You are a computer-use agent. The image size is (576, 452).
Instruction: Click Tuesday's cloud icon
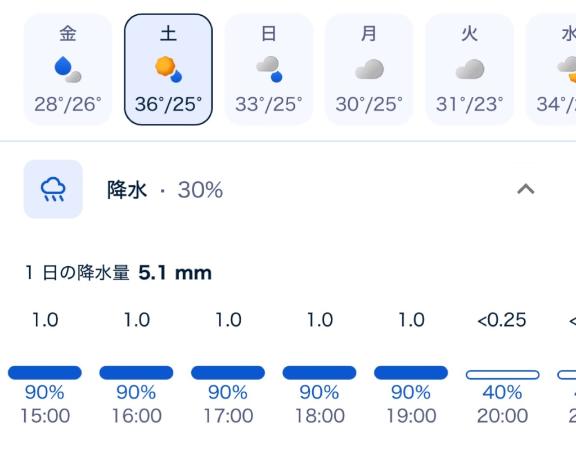470,69
